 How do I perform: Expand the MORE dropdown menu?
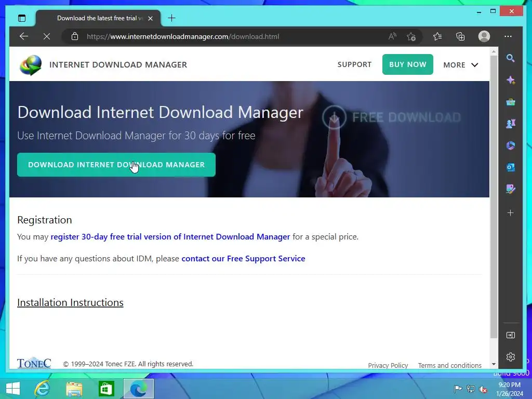pyautogui.click(x=460, y=65)
